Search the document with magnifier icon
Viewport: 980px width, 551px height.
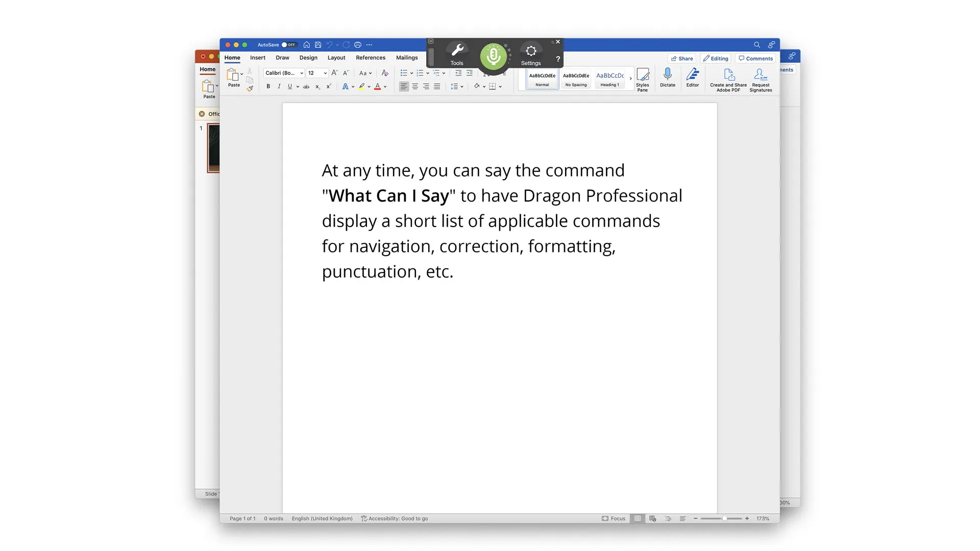click(757, 45)
